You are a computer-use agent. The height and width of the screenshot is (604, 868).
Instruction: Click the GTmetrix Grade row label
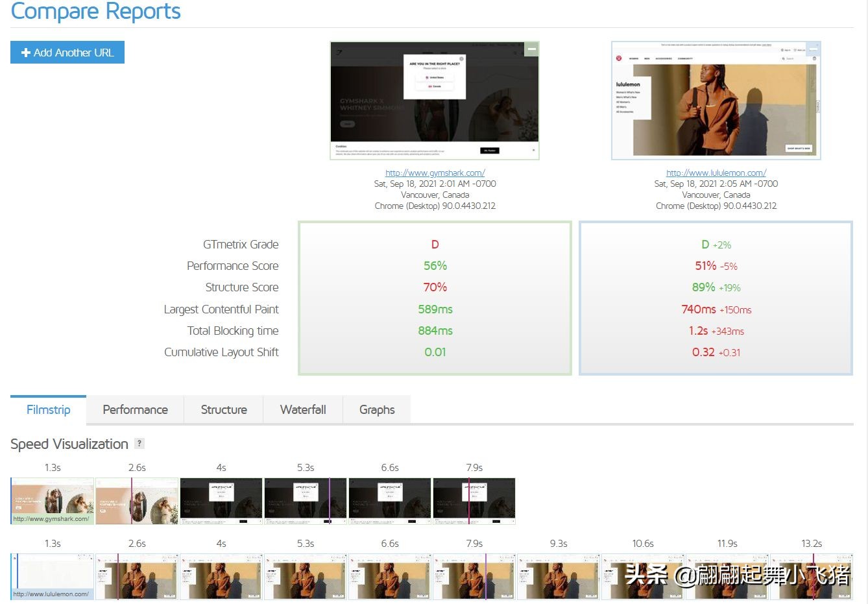[241, 245]
